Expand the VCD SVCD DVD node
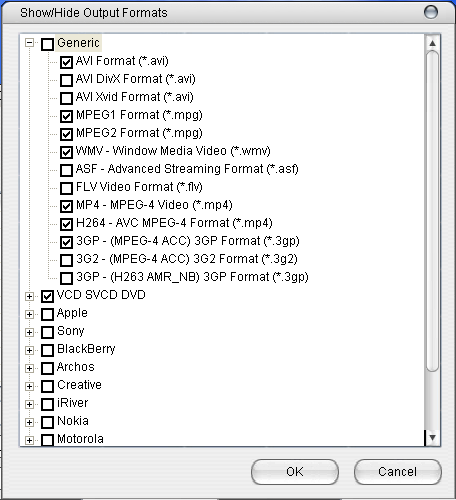The image size is (456, 500). [x=30, y=296]
